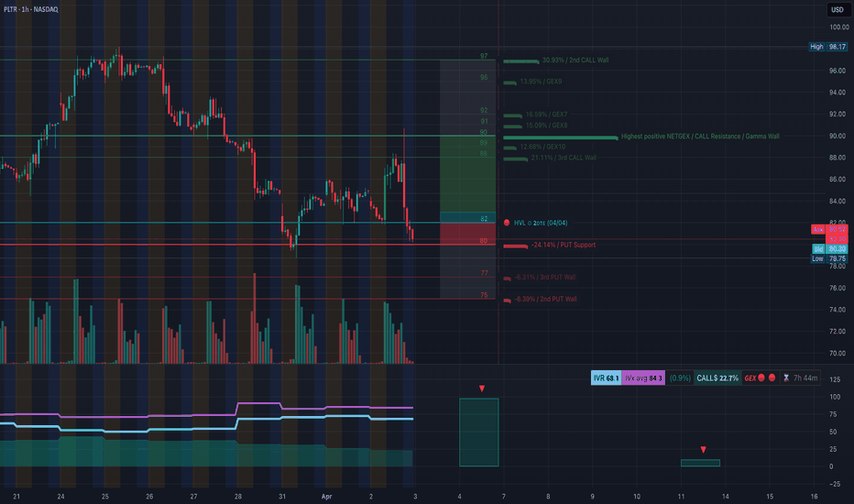
Task: Click the green 2nd CALL Wall bar
Action: (521, 61)
